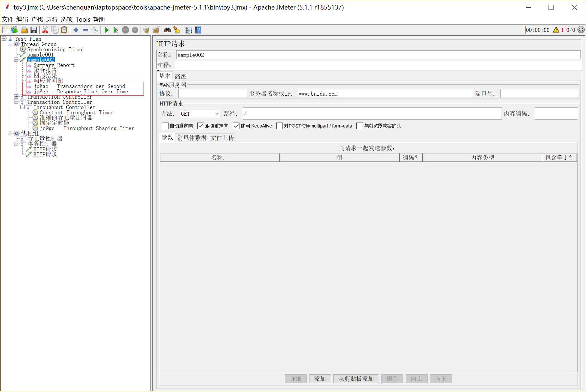586x392 pixels.
Task: Click the 向上 button
Action: point(417,379)
